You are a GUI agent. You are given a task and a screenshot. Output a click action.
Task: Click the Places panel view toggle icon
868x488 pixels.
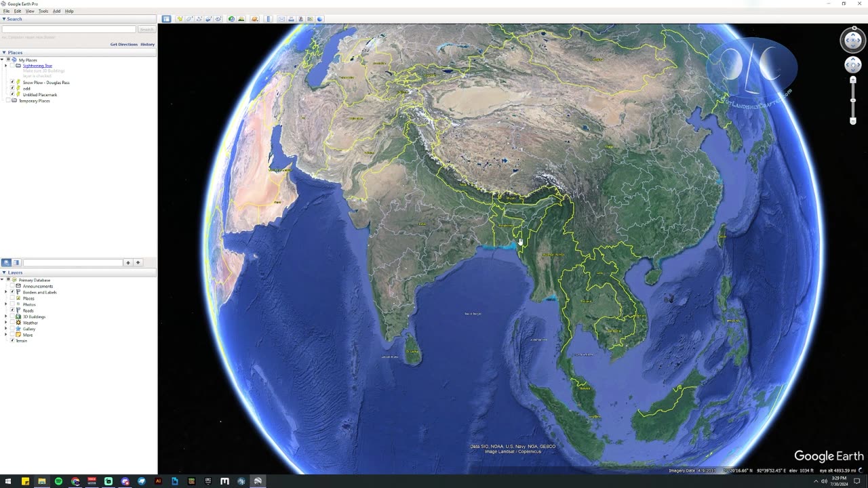16,262
